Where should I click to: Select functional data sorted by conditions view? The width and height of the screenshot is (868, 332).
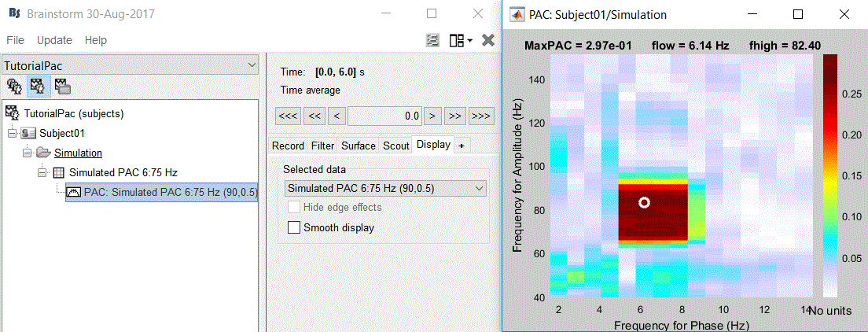(x=62, y=87)
